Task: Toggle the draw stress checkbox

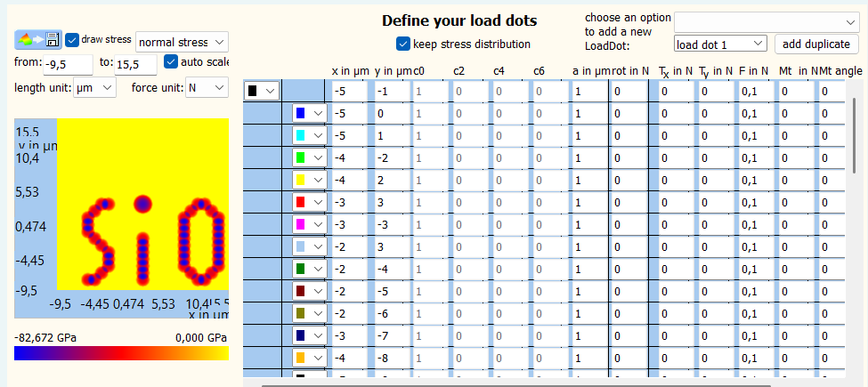Action: click(73, 40)
